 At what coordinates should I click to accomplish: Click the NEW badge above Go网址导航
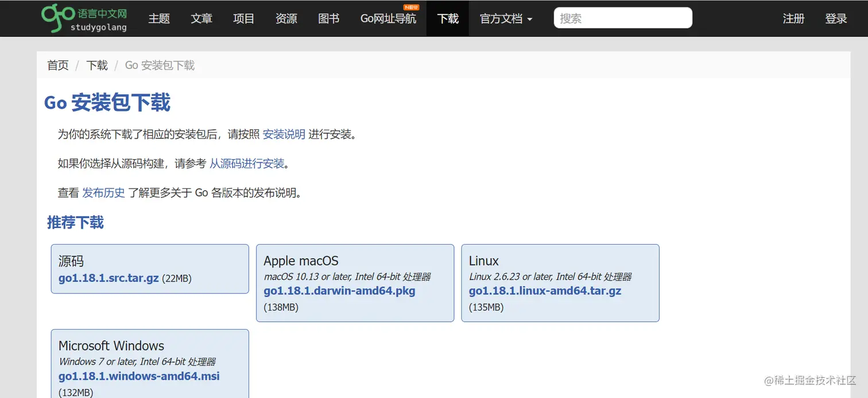[x=412, y=7]
